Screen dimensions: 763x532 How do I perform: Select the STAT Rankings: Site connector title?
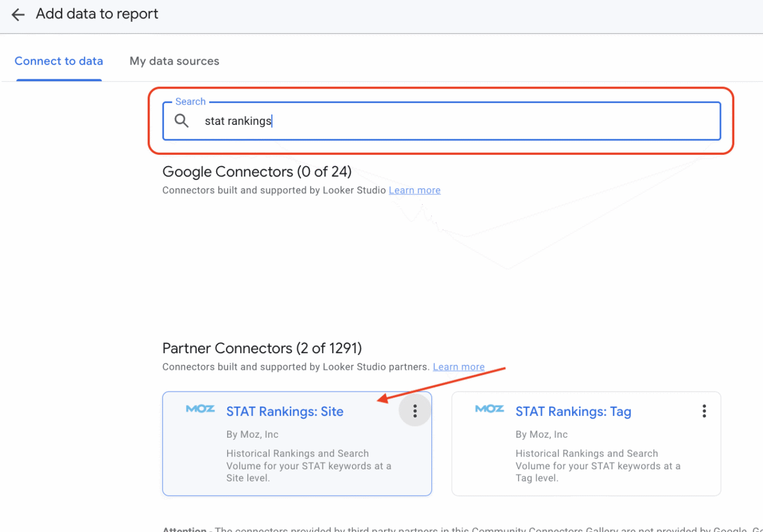click(x=285, y=412)
